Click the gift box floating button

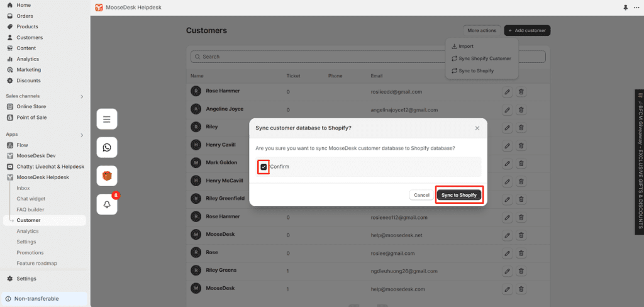[107, 176]
